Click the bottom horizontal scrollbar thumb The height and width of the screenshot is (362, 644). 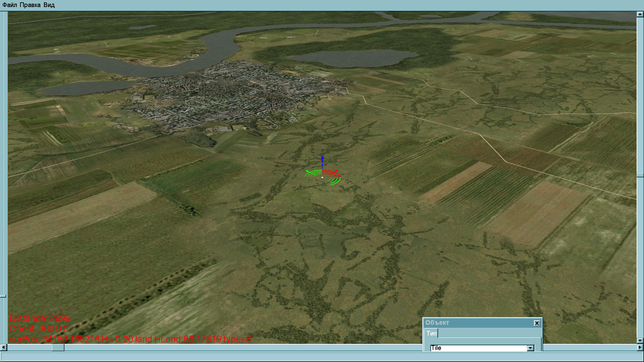pyautogui.click(x=58, y=347)
